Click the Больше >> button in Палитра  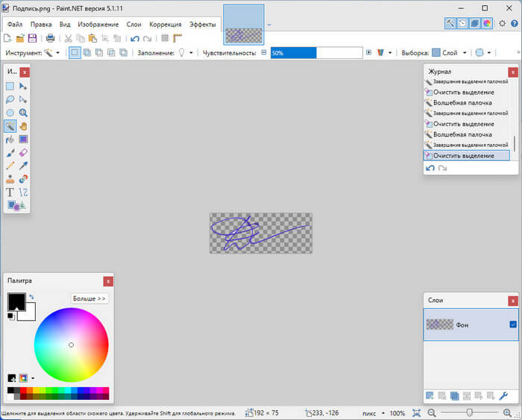pos(89,298)
